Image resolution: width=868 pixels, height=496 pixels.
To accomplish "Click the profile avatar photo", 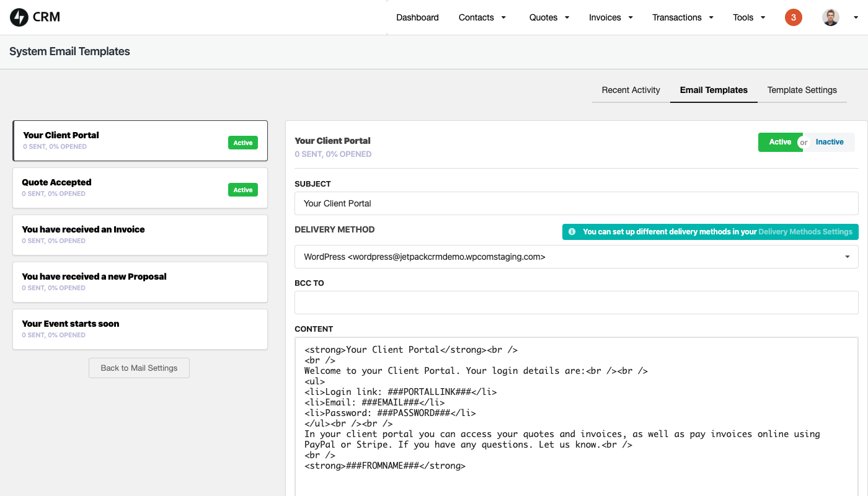I will [x=830, y=17].
